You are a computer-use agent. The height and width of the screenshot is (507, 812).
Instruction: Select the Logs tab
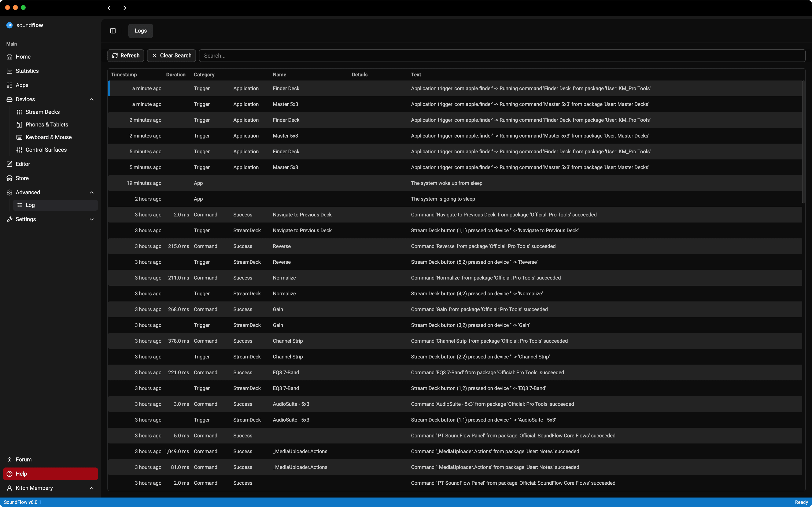click(140, 31)
